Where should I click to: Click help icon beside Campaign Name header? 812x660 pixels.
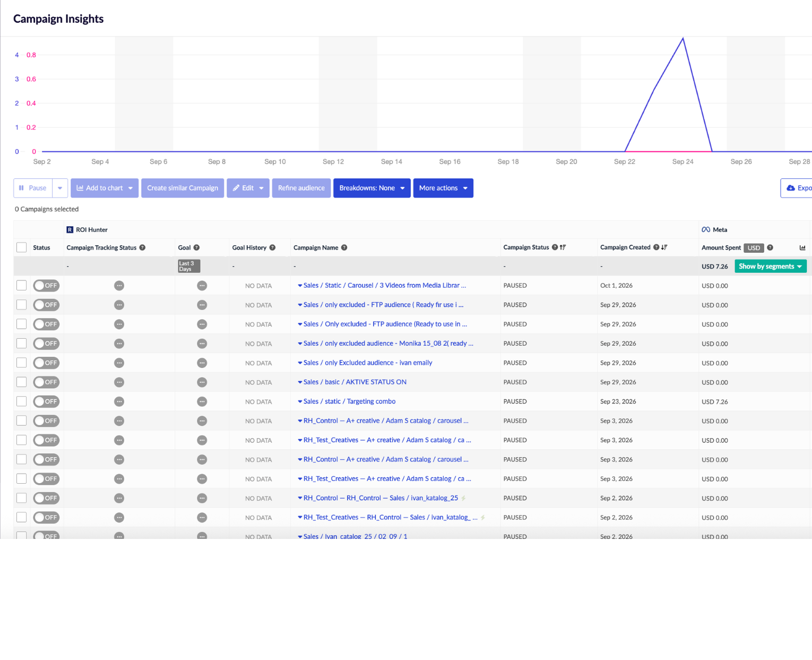click(344, 247)
